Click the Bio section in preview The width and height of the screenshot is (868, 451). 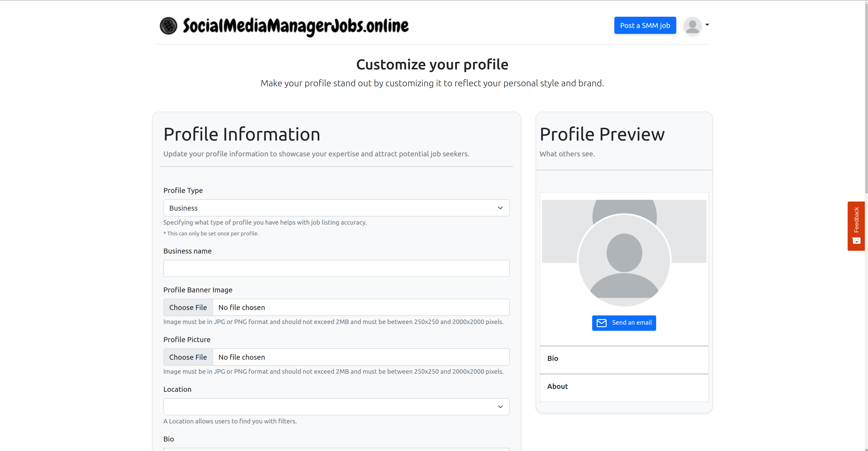tap(624, 359)
